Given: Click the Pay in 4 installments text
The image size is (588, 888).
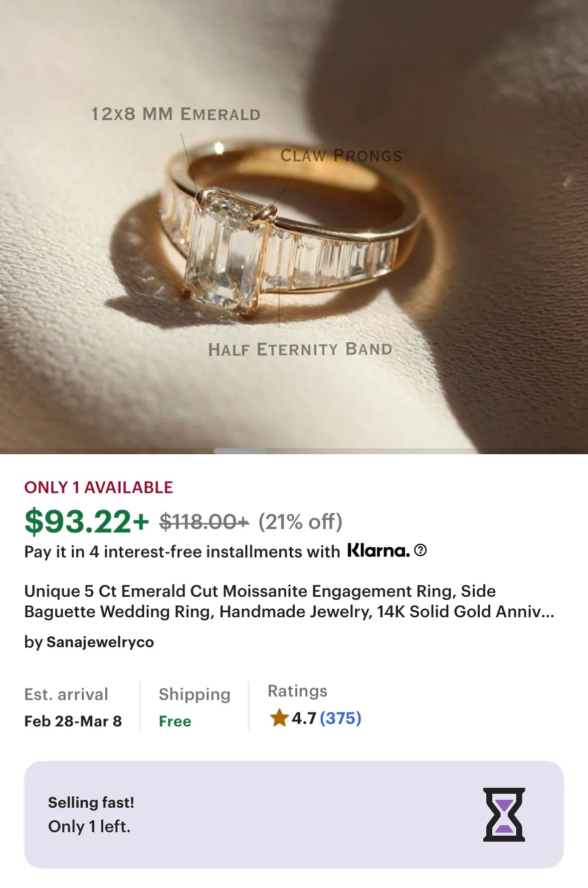Looking at the screenshot, I should (x=181, y=551).
